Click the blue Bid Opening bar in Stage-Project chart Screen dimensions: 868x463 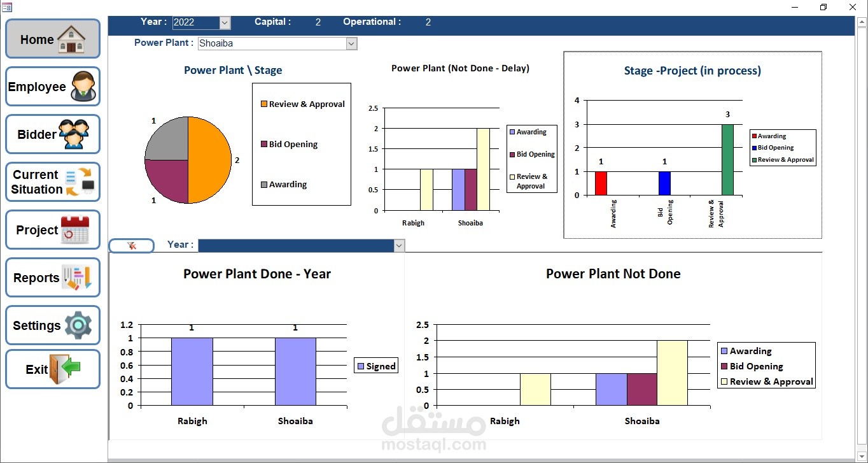(664, 183)
